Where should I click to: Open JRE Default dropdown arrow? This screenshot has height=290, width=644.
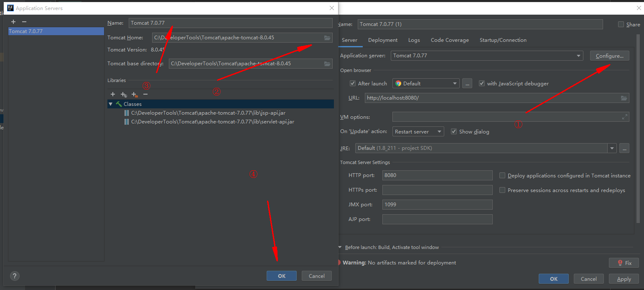tap(612, 148)
